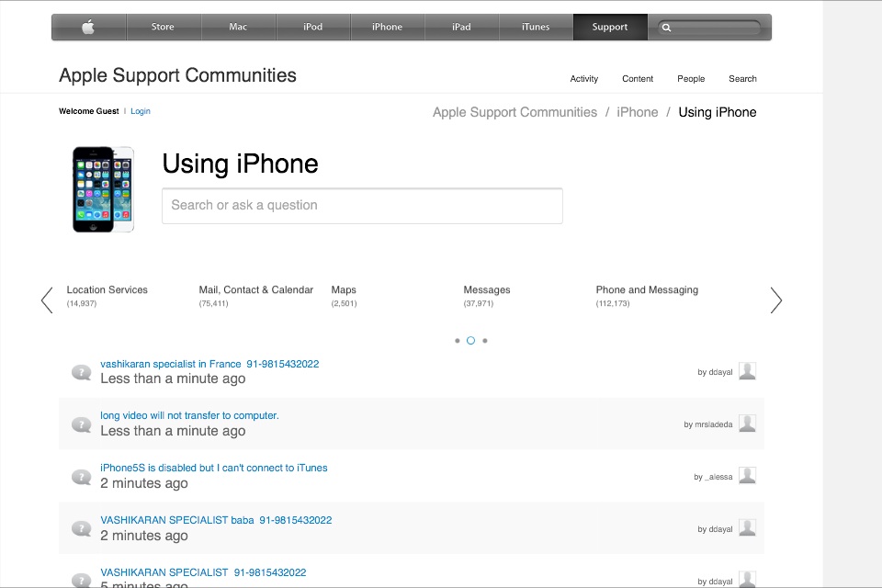The height and width of the screenshot is (588, 882).
Task: Click the Apple Support Communities heading
Action: (x=177, y=75)
